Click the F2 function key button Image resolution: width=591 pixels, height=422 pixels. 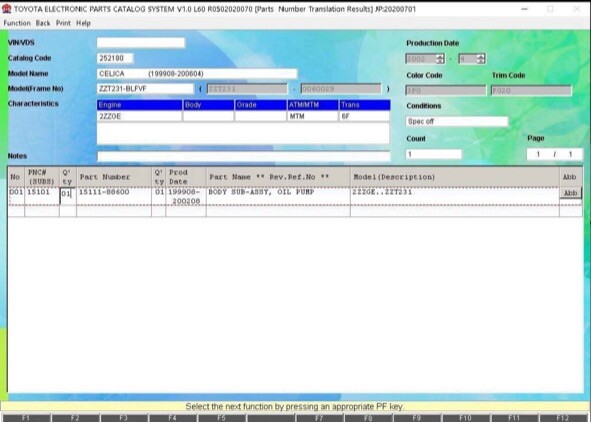[x=75, y=418]
